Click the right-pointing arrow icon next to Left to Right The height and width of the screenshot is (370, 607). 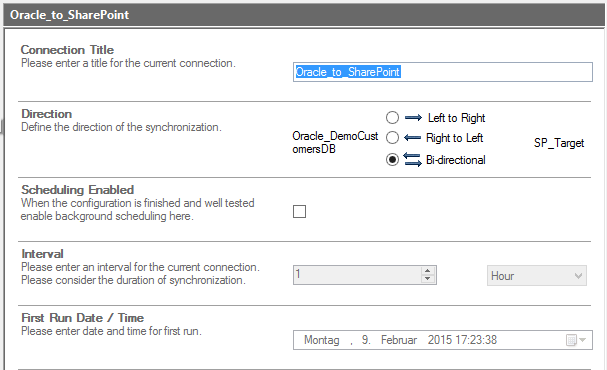pos(413,118)
